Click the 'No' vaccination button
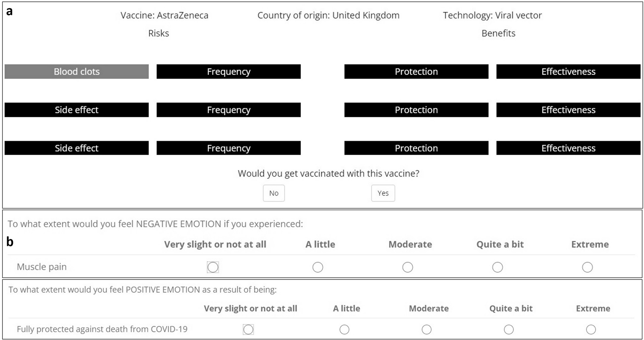The width and height of the screenshot is (644, 340). 274,193
